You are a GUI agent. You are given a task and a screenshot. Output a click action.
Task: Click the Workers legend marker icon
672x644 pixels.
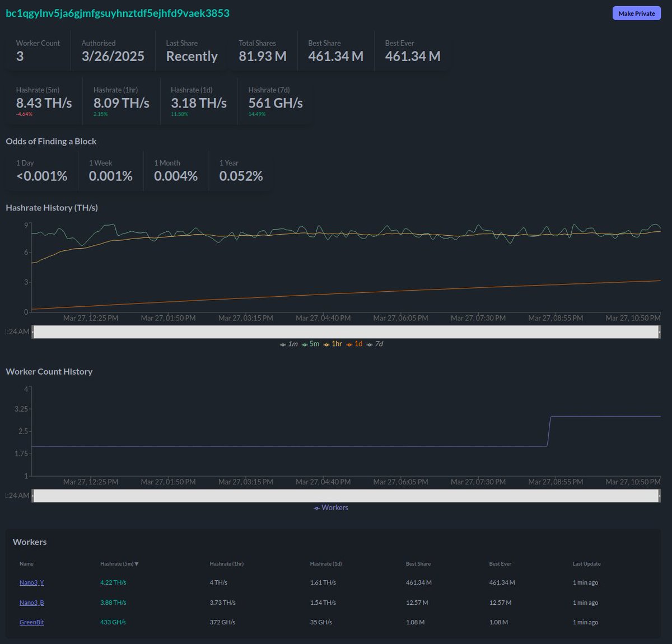coord(316,507)
